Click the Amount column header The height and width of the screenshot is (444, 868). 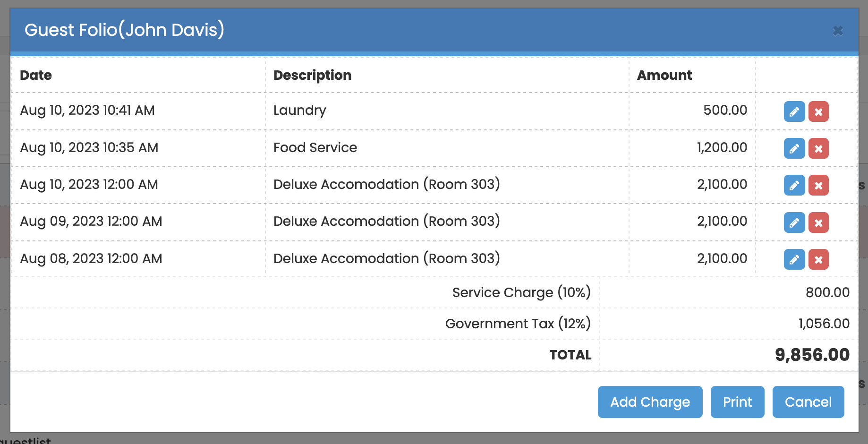[664, 75]
